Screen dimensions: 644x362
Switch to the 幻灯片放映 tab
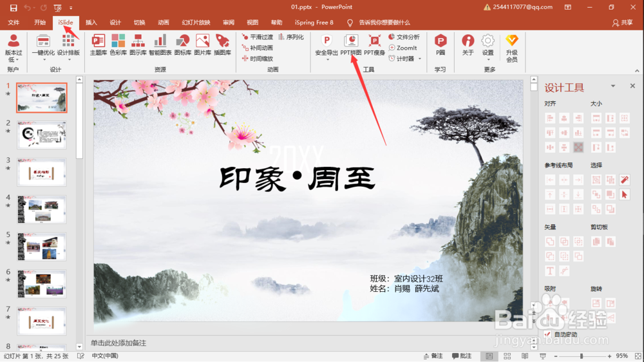click(196, 23)
